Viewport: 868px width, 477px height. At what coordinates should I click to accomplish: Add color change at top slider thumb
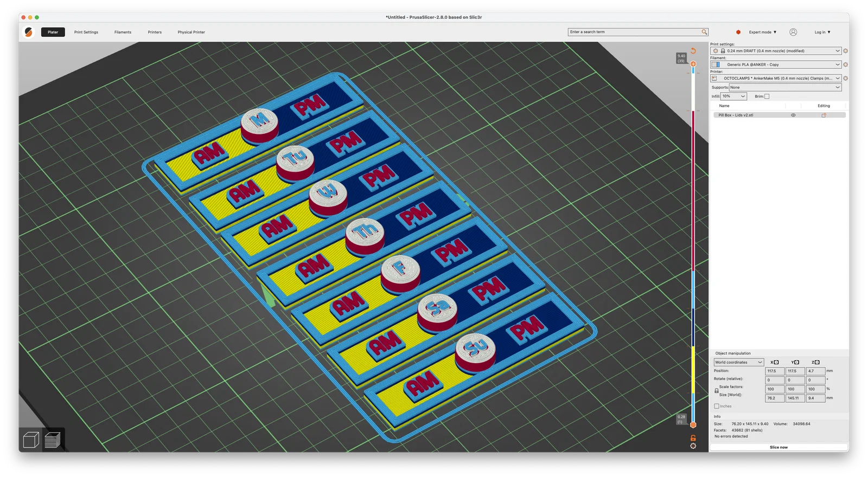(693, 64)
